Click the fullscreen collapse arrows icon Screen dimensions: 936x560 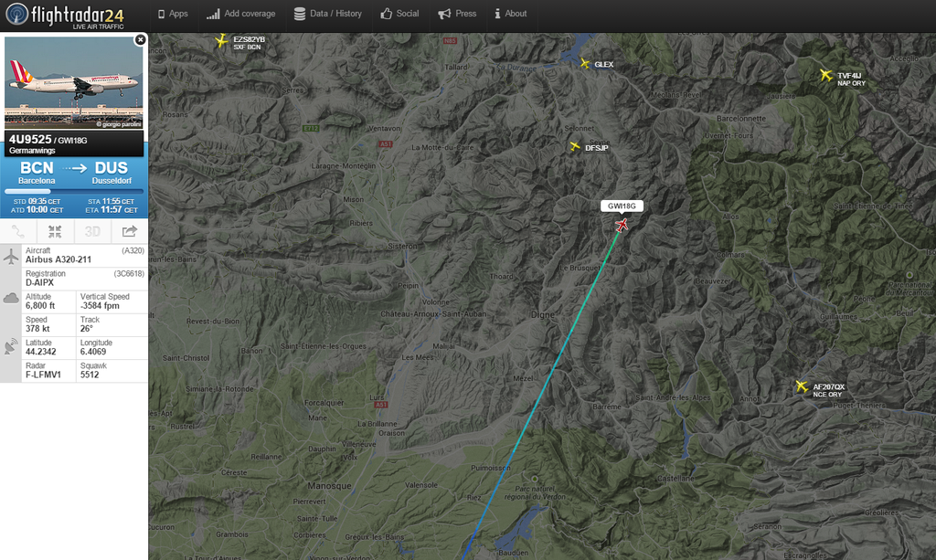tap(55, 231)
